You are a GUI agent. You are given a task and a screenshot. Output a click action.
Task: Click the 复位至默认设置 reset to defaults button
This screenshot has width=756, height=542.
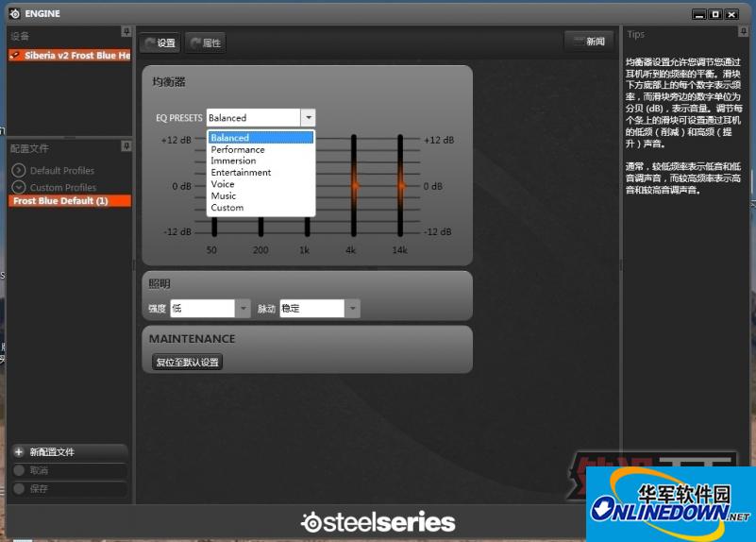pyautogui.click(x=187, y=363)
